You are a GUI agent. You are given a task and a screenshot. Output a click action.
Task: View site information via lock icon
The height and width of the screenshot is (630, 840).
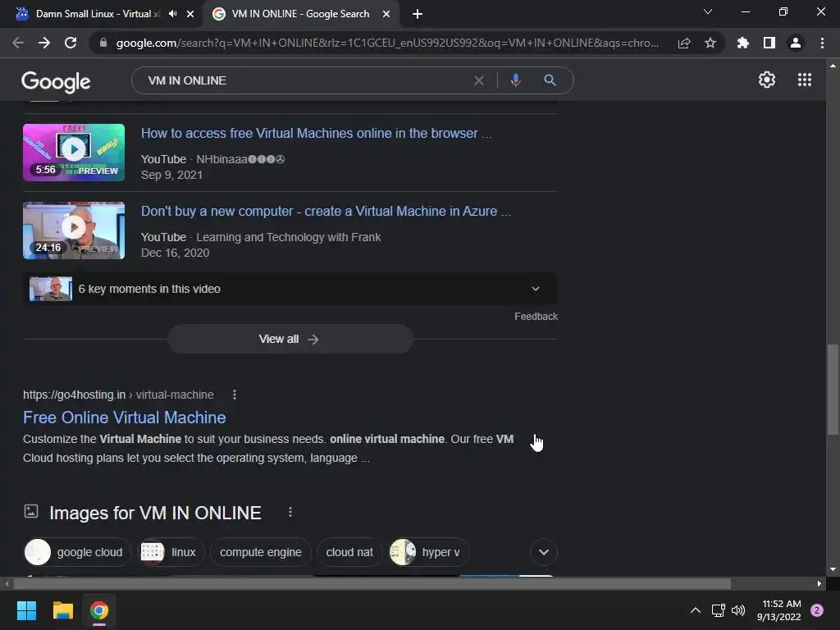point(103,43)
